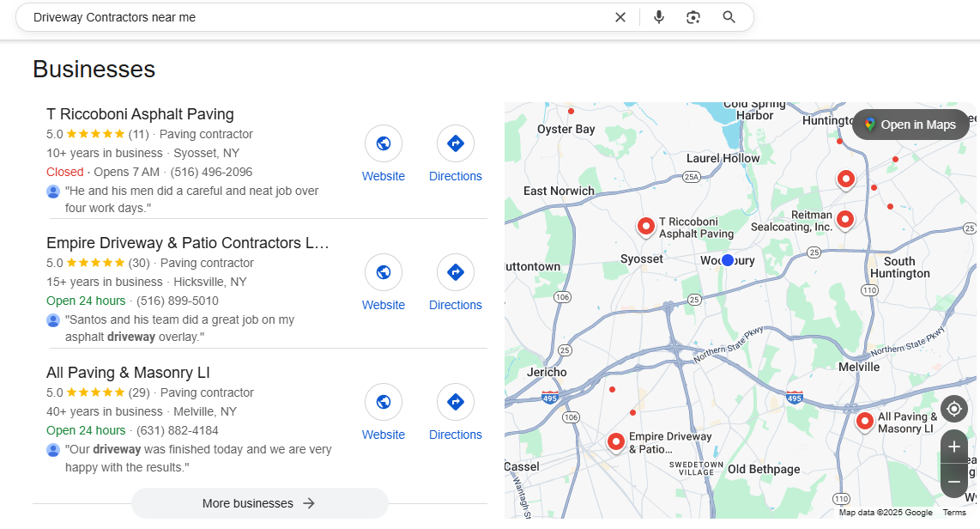Screen dimensions: 980x529
Task: Start voice search with microphone icon
Action: (658, 17)
